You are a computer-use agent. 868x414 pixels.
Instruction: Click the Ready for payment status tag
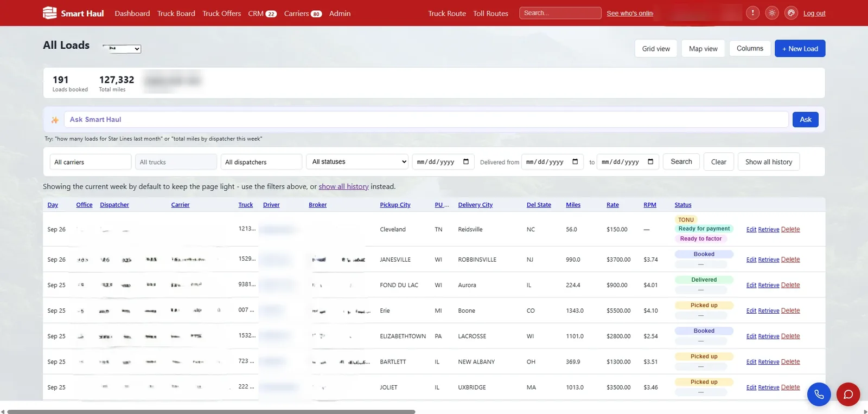704,229
